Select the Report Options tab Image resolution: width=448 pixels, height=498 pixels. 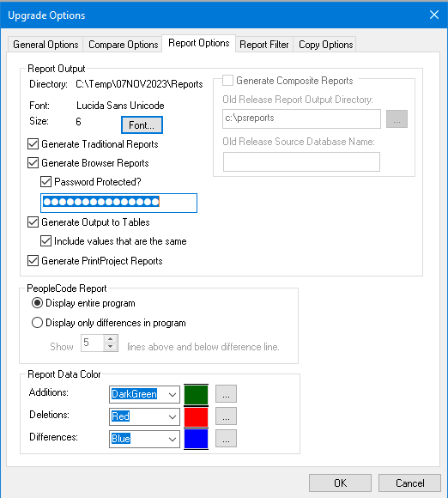199,43
